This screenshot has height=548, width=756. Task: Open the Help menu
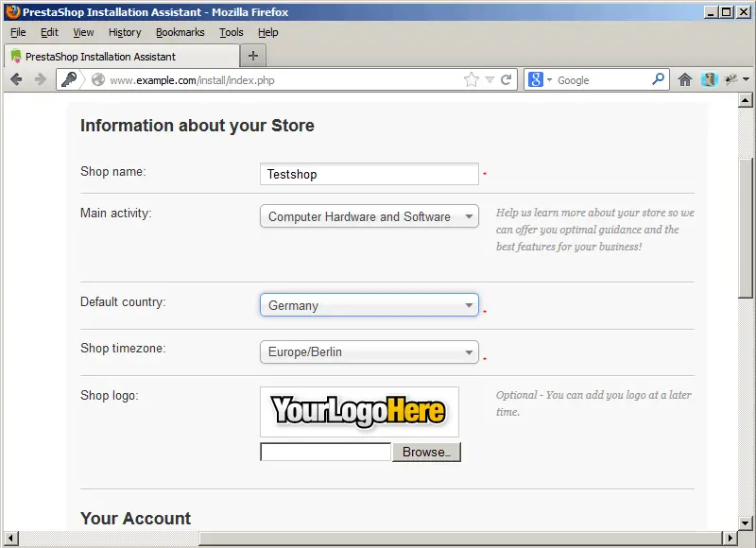tap(268, 32)
